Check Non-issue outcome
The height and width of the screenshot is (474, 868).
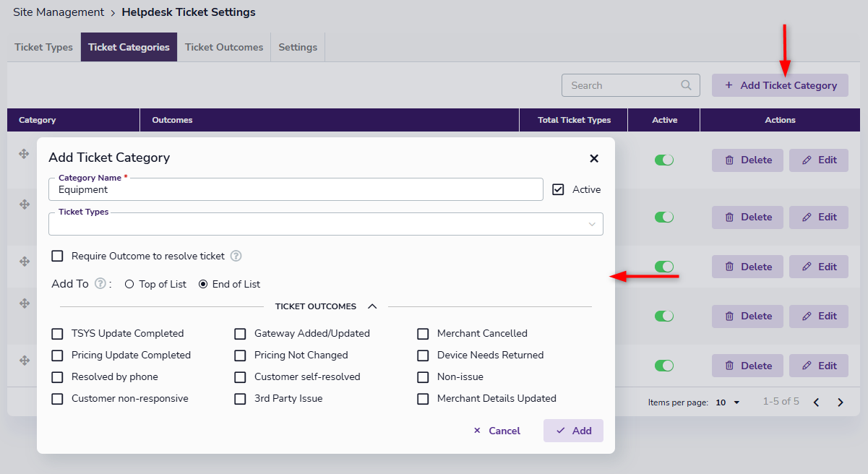click(x=423, y=377)
